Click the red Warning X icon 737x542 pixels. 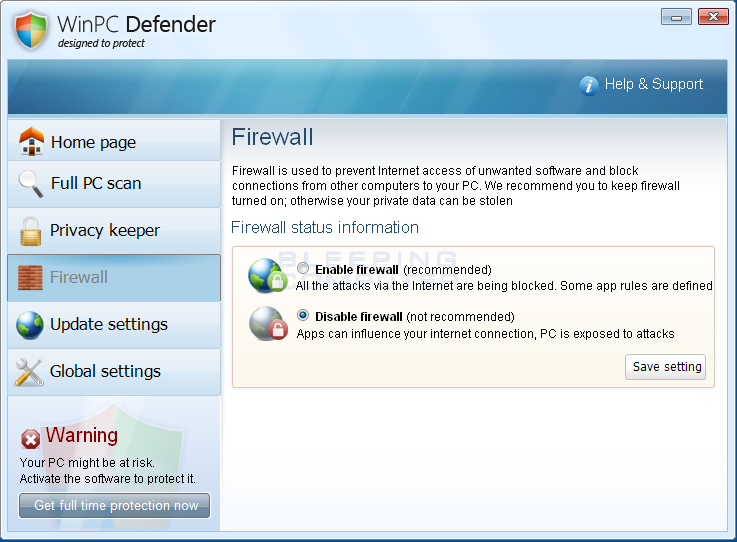click(x=31, y=439)
